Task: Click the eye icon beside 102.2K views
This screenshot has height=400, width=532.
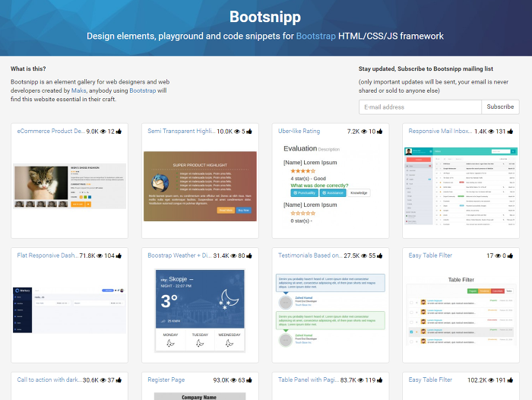Action: pos(491,380)
